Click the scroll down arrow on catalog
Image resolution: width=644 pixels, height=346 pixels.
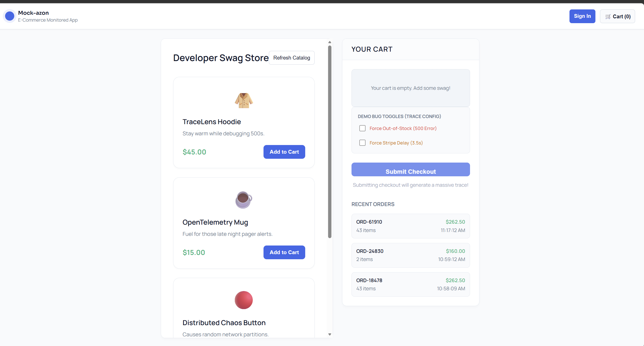pyautogui.click(x=330, y=334)
